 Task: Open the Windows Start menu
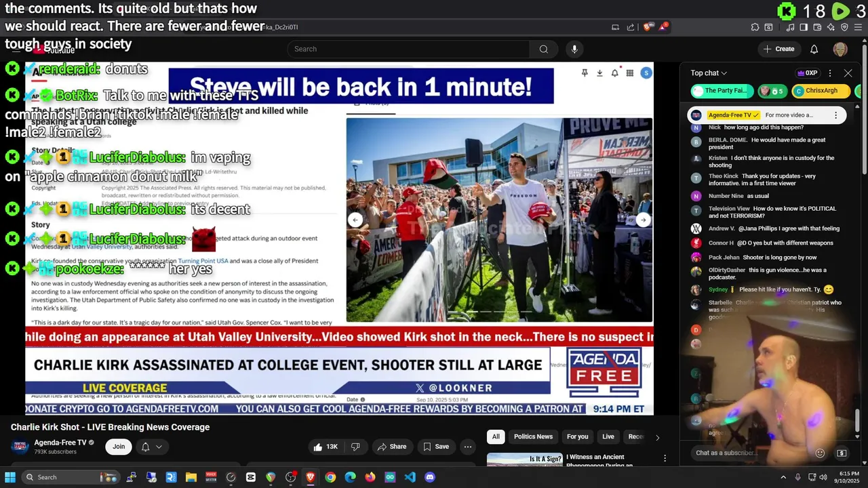point(10,477)
